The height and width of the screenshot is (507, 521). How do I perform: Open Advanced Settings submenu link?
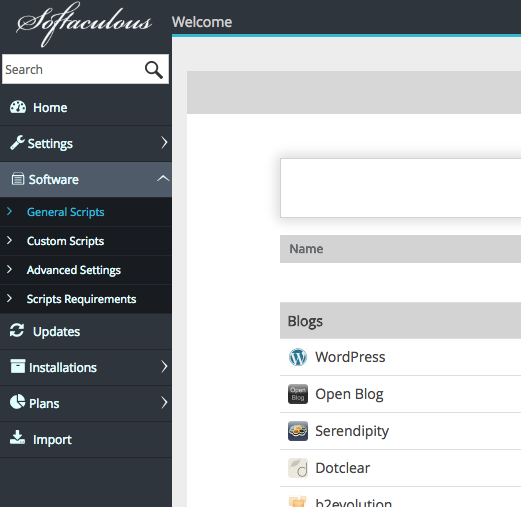pyautogui.click(x=74, y=270)
